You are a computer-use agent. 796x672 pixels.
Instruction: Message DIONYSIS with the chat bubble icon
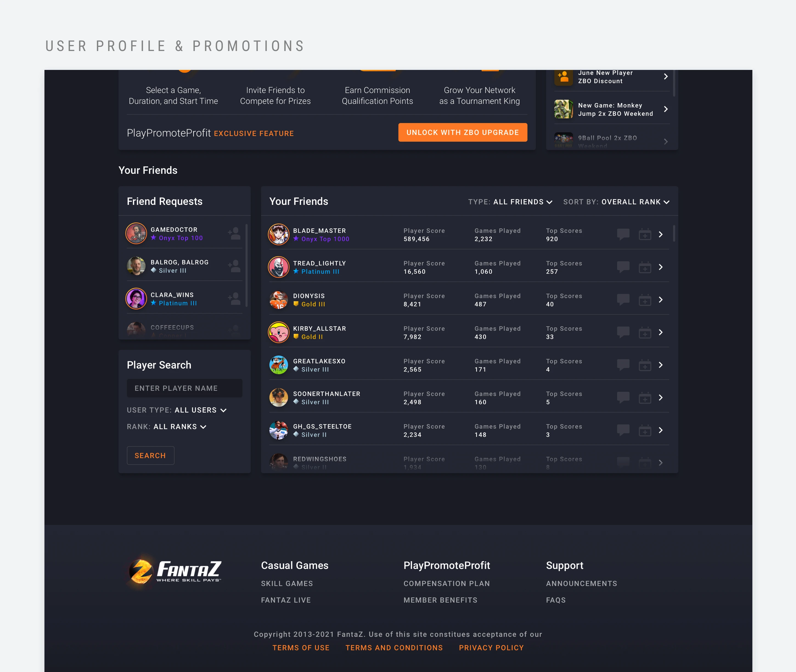(x=623, y=299)
